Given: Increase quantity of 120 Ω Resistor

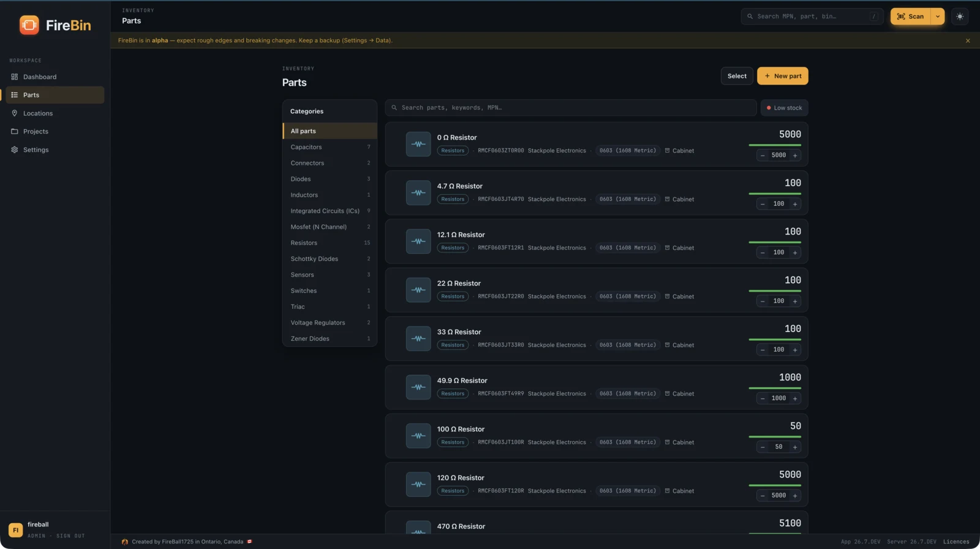Looking at the screenshot, I should [x=795, y=496].
